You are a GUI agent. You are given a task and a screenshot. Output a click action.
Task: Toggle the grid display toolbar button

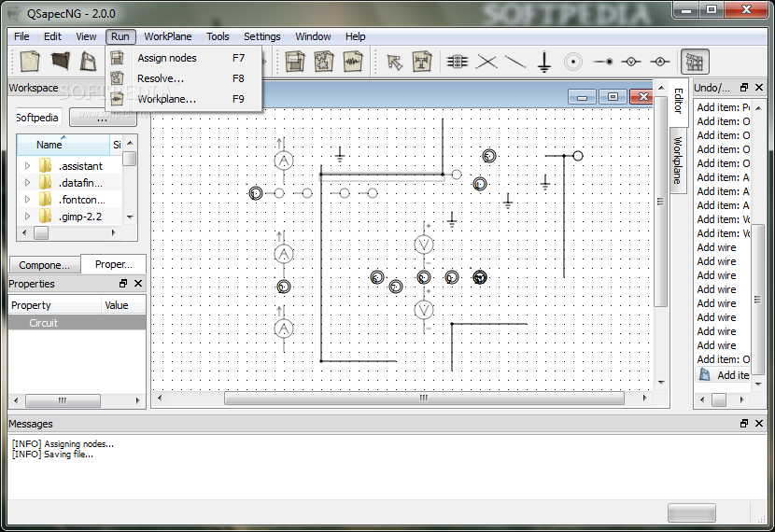point(695,62)
